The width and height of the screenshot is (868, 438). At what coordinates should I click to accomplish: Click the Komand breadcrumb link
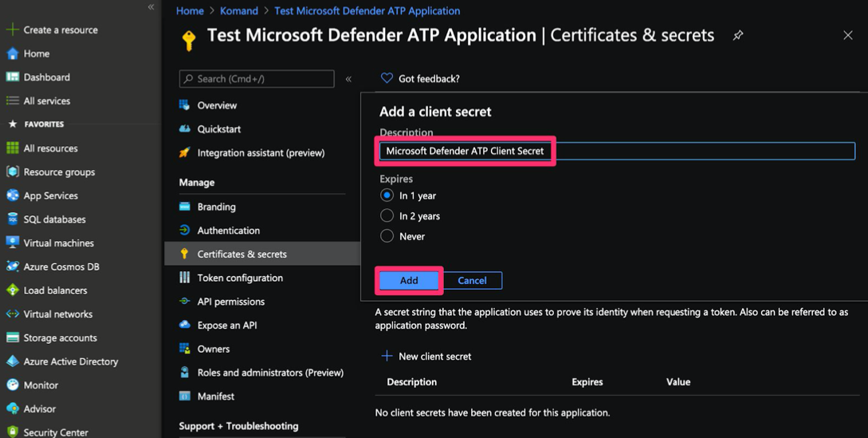point(239,10)
